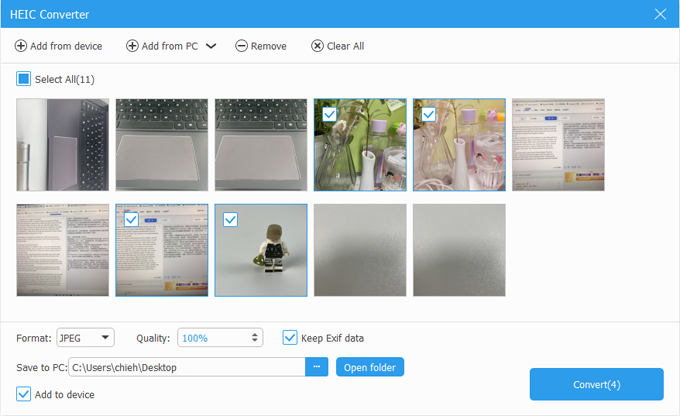Close the HEIC Converter window
Image resolution: width=680 pixels, height=416 pixels.
tap(659, 14)
